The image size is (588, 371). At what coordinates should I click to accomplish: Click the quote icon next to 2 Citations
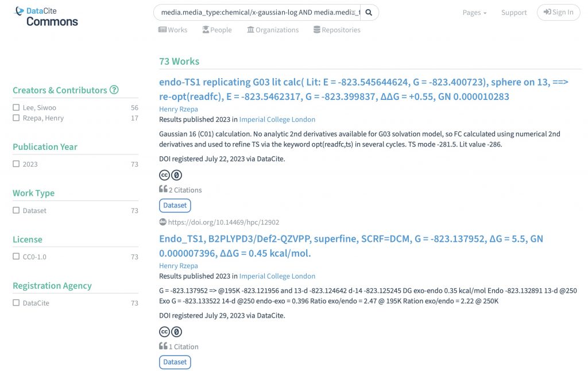(x=163, y=190)
